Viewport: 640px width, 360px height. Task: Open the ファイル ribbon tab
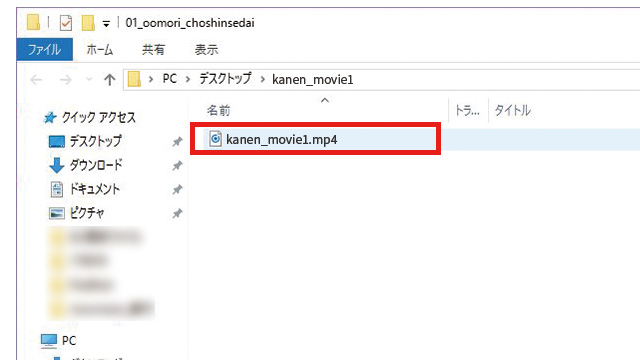tap(44, 49)
